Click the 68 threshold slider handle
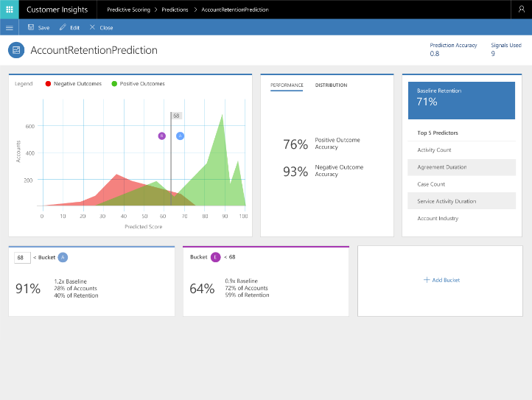532x400 pixels. [175, 116]
